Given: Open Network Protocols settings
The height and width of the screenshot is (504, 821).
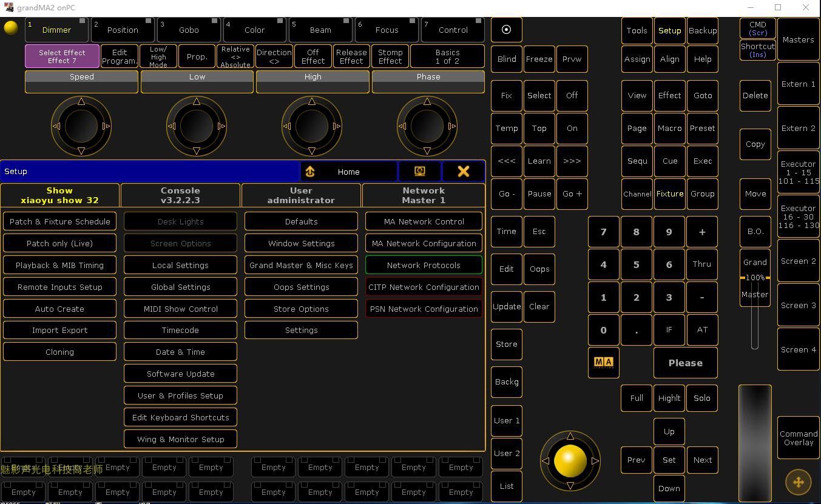Looking at the screenshot, I should coord(424,265).
